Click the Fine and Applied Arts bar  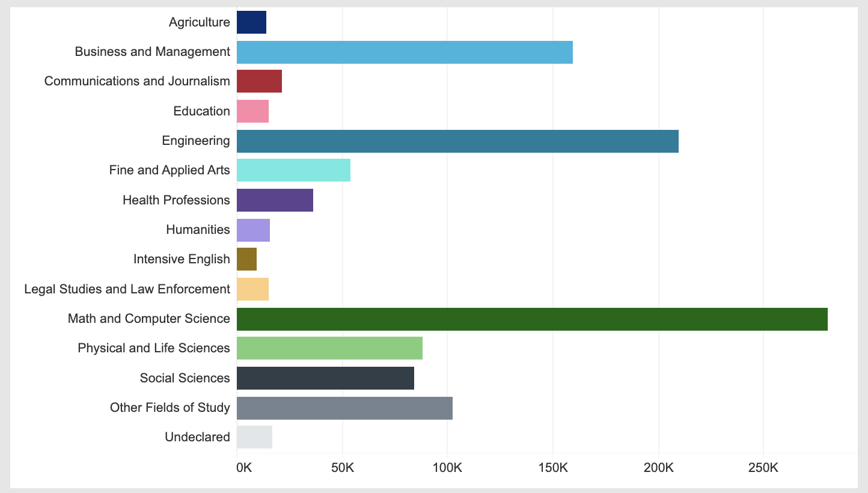point(293,171)
